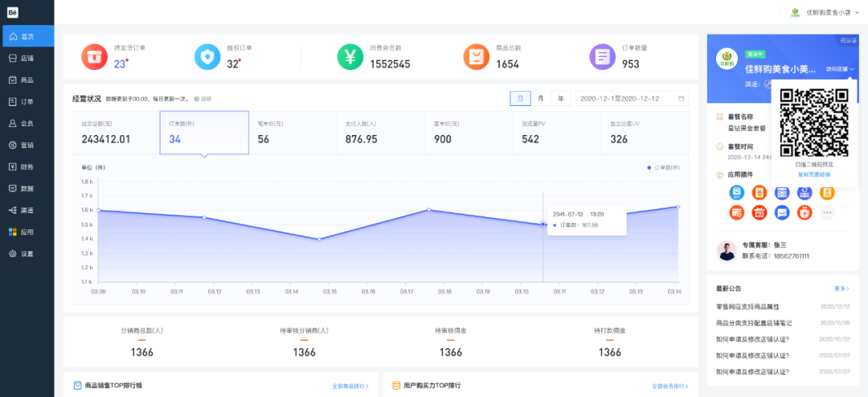Click the 复制页面链接 link under the QR code
This screenshot has width=868, height=397.
813,174
